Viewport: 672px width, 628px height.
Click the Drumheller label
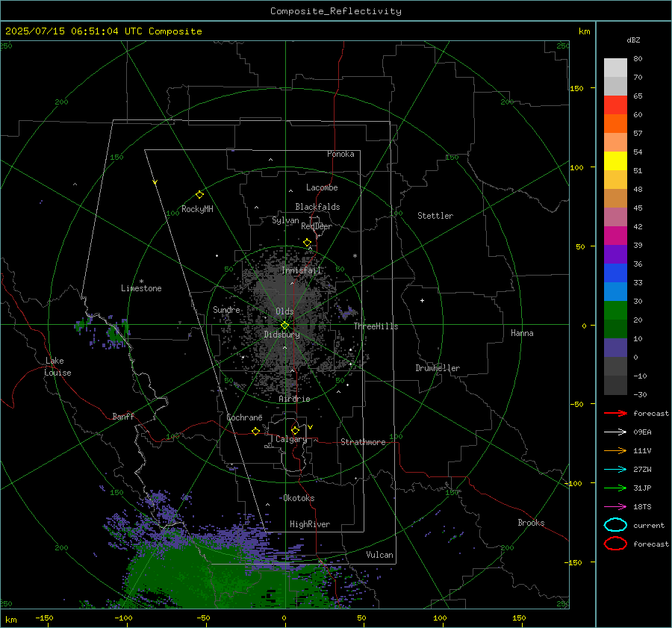(438, 368)
